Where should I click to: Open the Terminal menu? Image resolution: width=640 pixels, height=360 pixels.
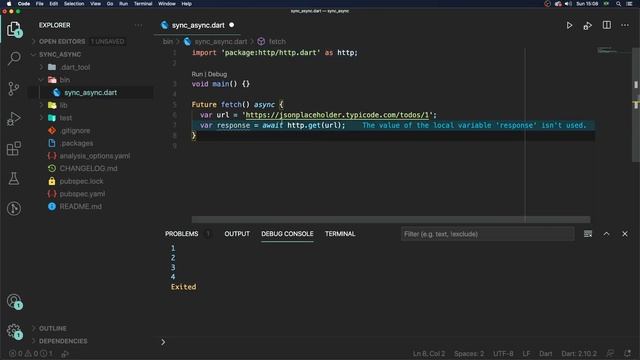click(x=143, y=4)
